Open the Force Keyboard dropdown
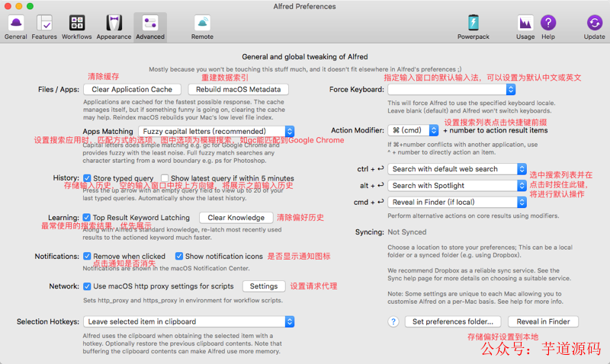 451,89
